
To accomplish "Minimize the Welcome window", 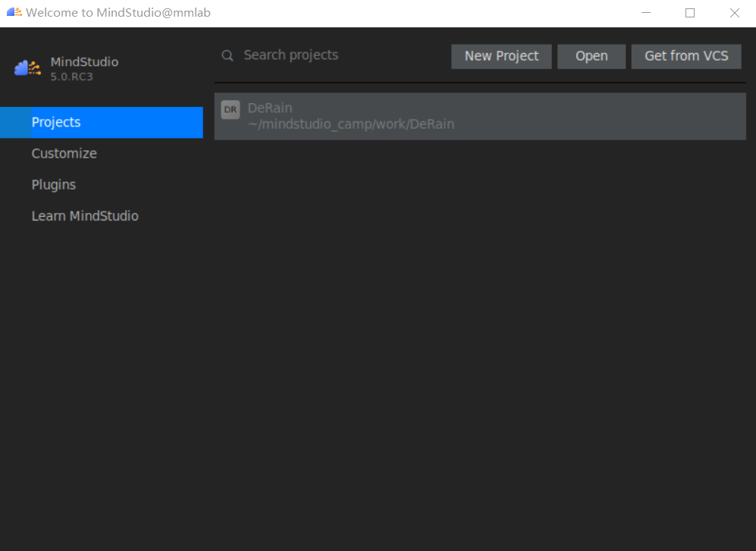I will [x=645, y=13].
